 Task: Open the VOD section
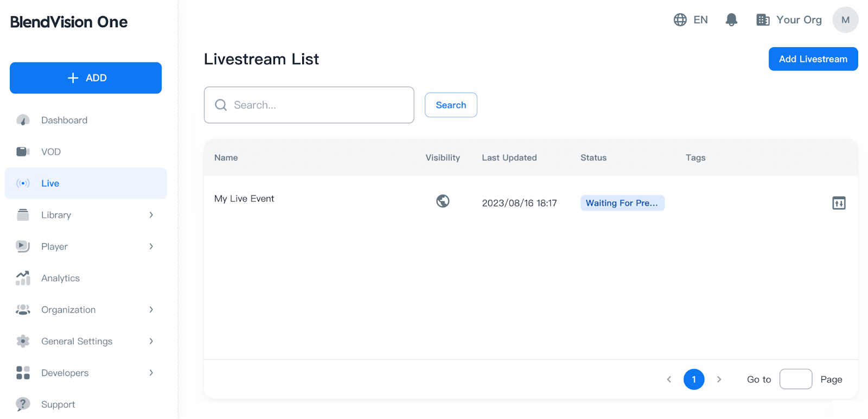pos(50,152)
